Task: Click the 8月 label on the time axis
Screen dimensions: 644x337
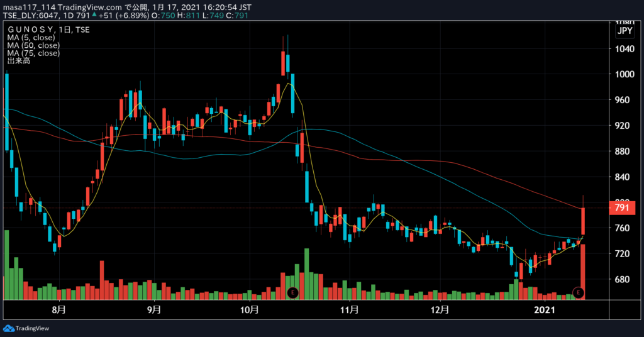Action: coord(59,309)
